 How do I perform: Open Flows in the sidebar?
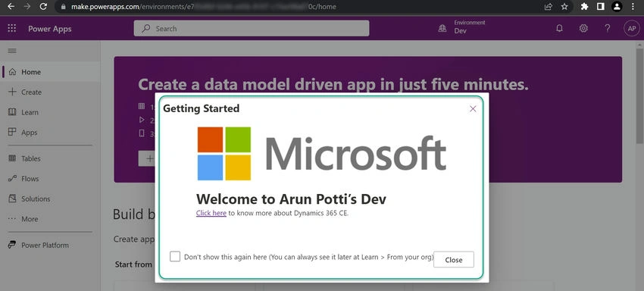tap(50, 179)
